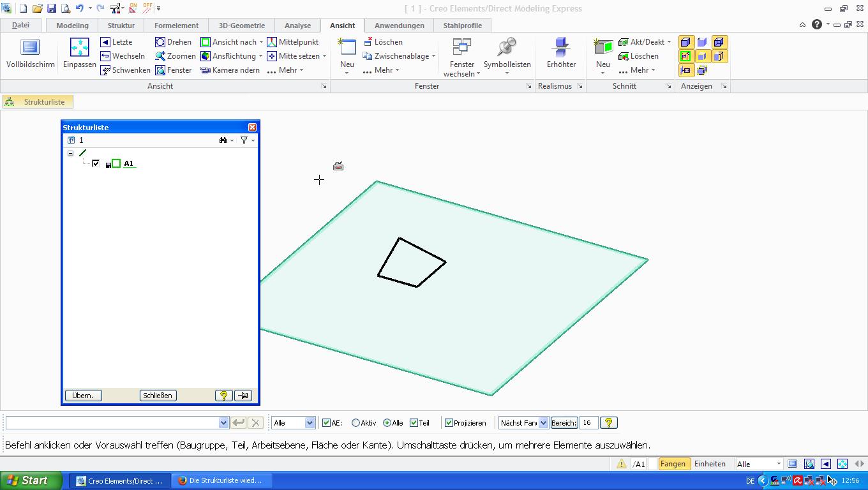Image resolution: width=868 pixels, height=490 pixels.
Task: Open the Nächst Fang snap mode dropdown
Action: click(x=543, y=422)
